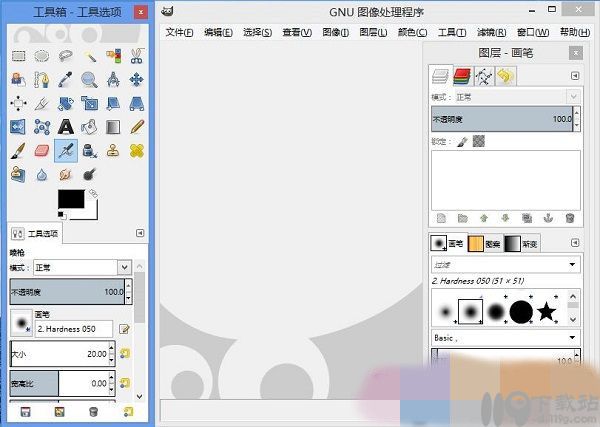Screen dimensions: 600x427
Task: Reset colors to default black and white
Action: click(62, 215)
